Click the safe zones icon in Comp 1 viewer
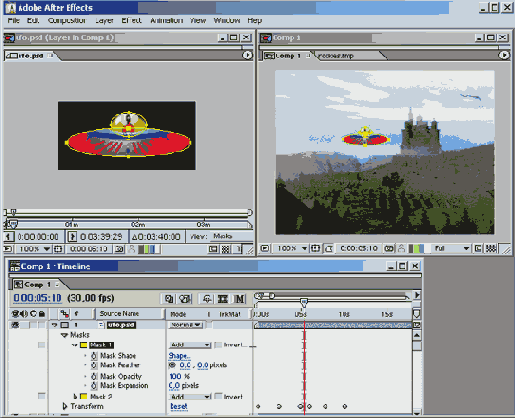 [315, 248]
